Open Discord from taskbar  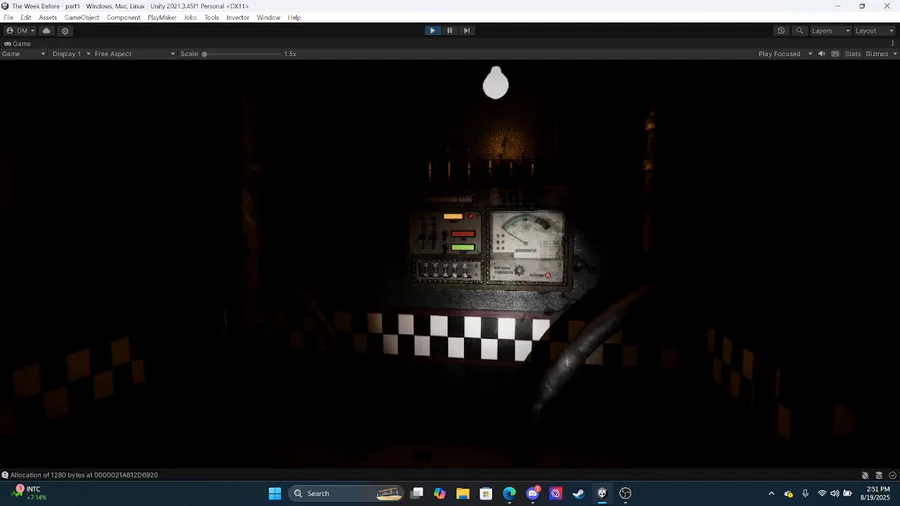tap(533, 493)
